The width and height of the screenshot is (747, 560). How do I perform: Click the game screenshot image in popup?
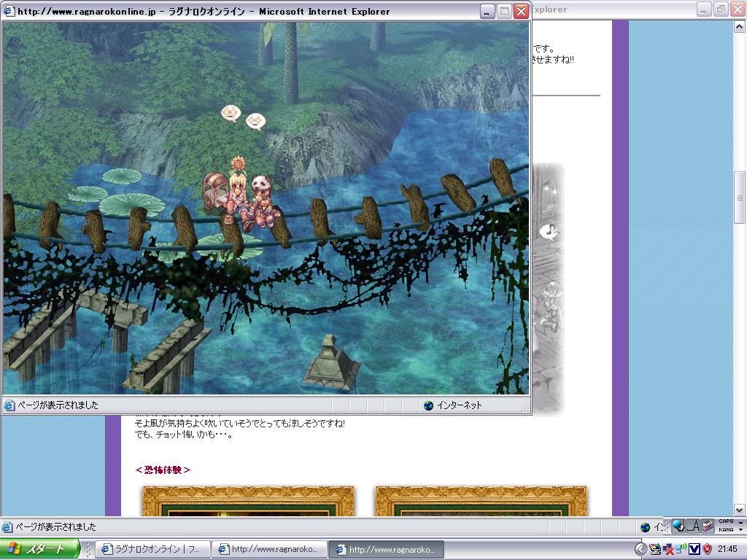point(266,208)
